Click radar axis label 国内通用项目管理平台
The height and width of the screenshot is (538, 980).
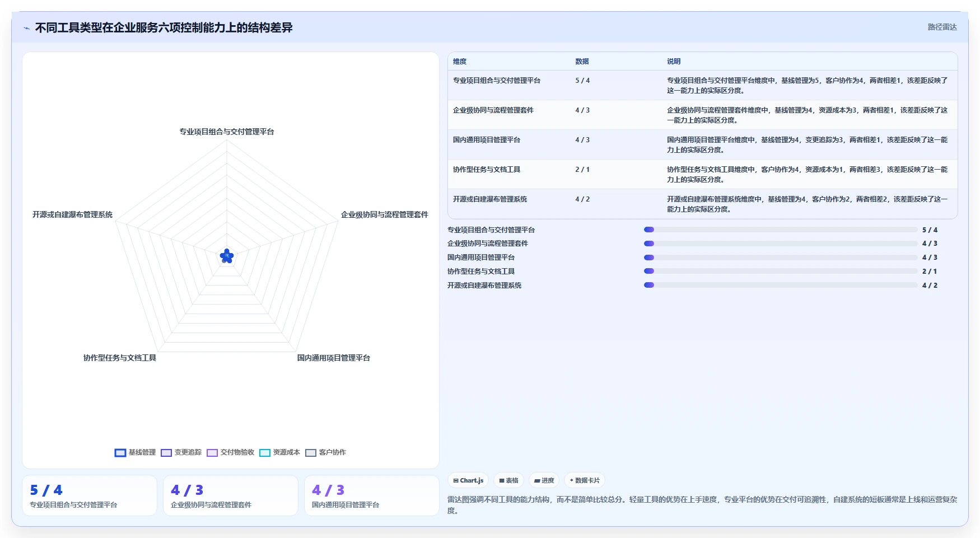334,358
